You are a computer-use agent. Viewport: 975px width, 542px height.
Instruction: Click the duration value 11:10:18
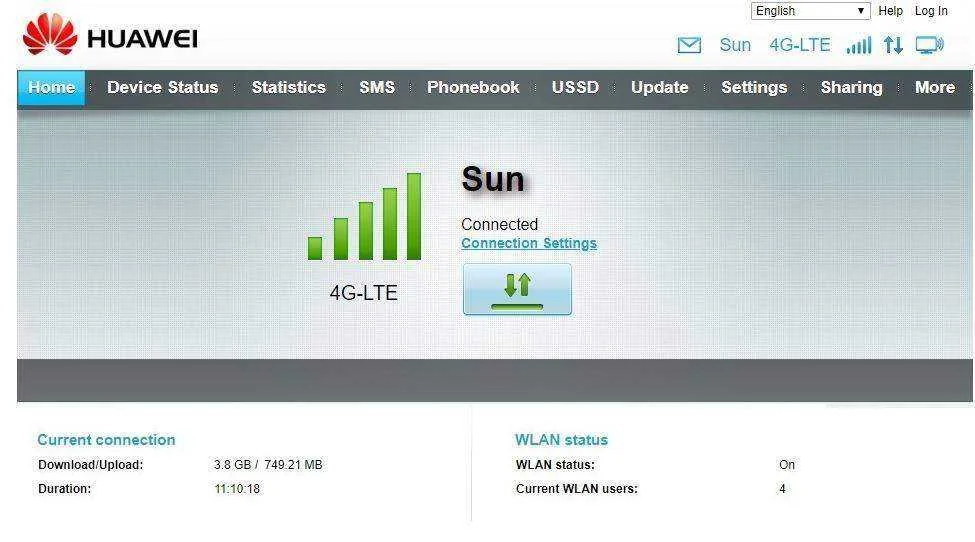[237, 489]
